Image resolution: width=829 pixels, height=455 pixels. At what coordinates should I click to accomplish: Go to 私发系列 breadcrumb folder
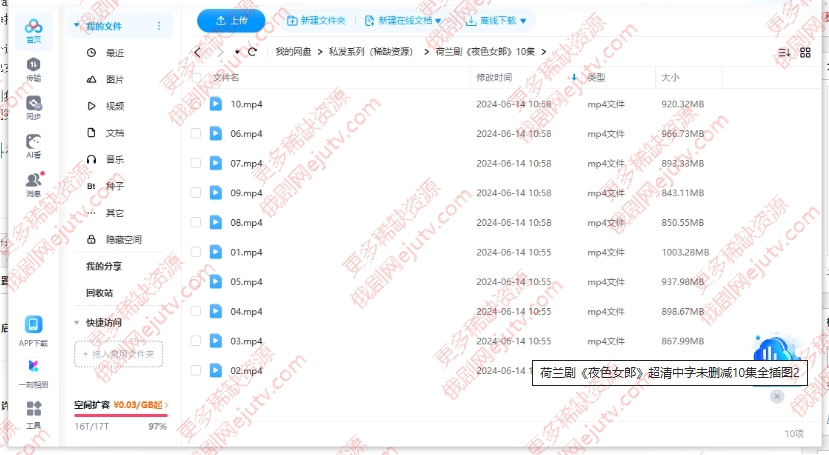[x=371, y=52]
